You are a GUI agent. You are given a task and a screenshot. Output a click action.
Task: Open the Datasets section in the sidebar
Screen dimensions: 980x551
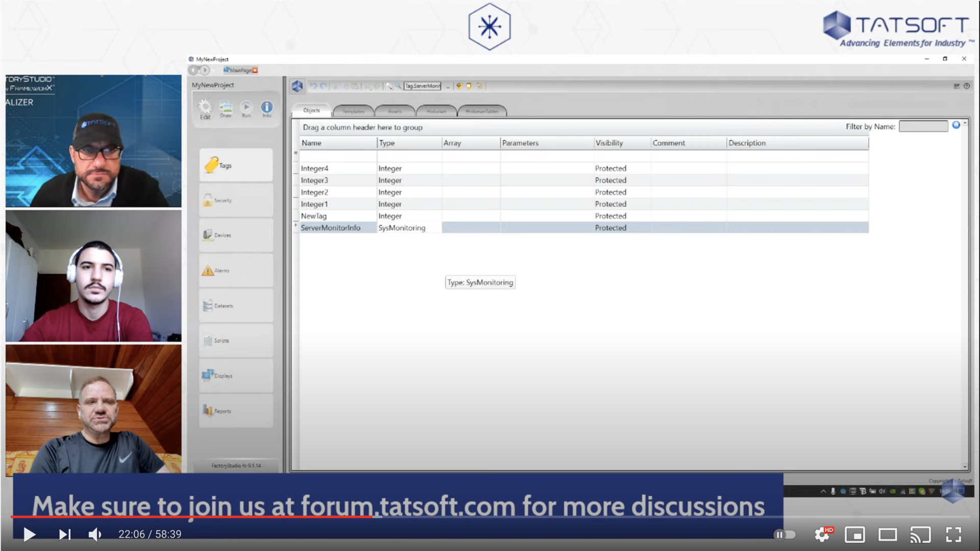point(236,306)
